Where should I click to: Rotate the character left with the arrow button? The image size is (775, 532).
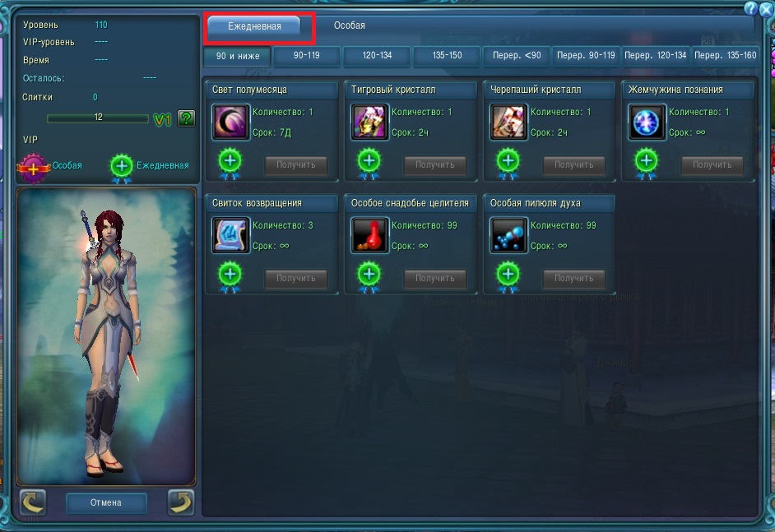click(33, 502)
